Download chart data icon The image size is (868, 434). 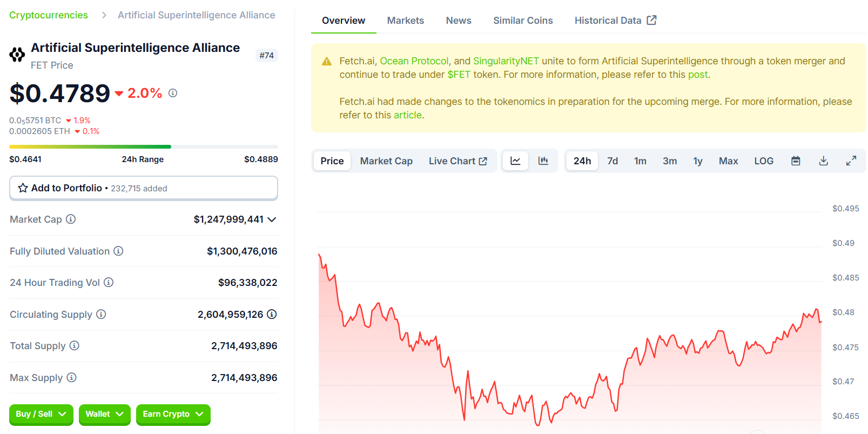[x=823, y=161]
